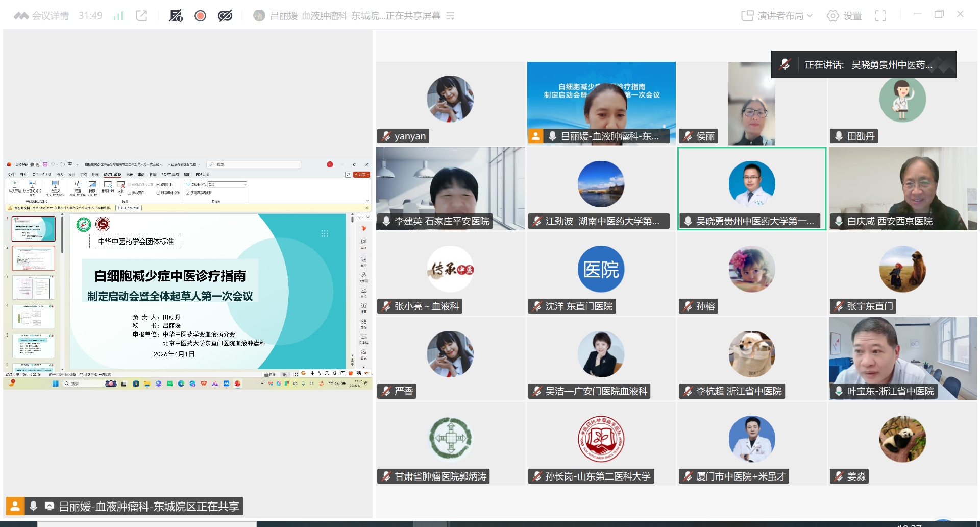Click microphone icon on 田劭丹 label

[839, 136]
